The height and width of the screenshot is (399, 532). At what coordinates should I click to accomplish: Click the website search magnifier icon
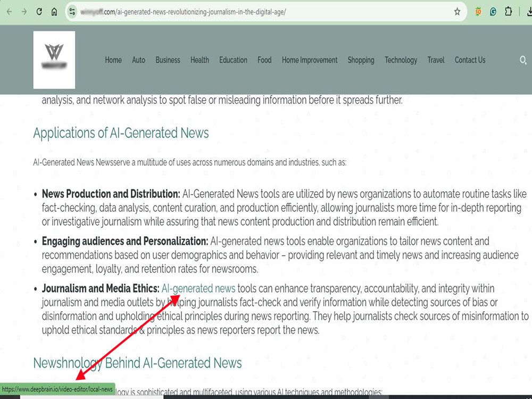click(523, 61)
